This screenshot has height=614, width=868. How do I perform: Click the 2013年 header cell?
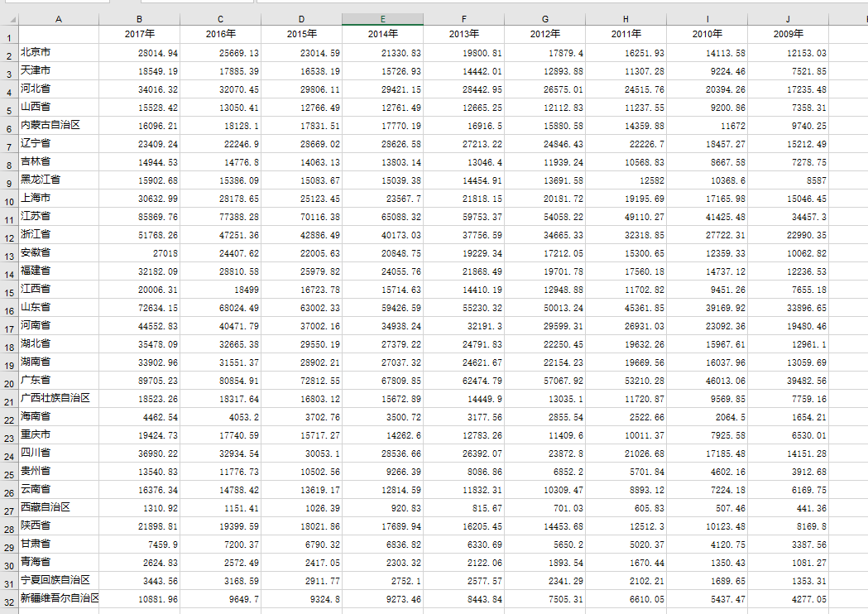[x=464, y=34]
